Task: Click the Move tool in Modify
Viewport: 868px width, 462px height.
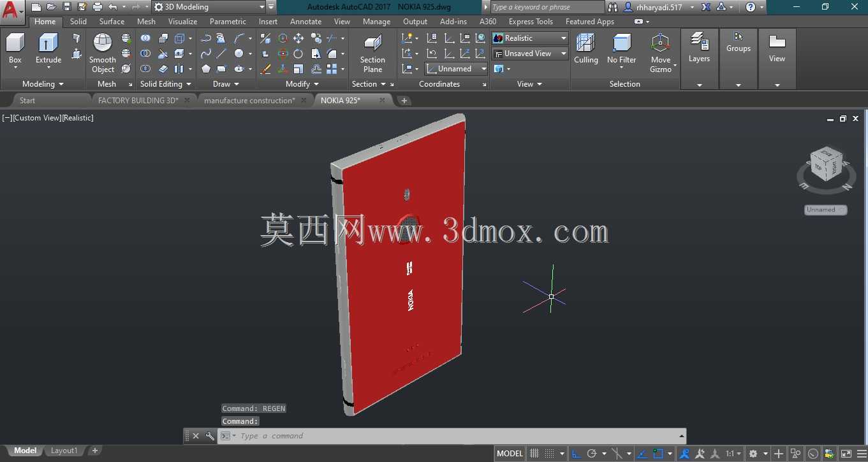Action: 298,38
